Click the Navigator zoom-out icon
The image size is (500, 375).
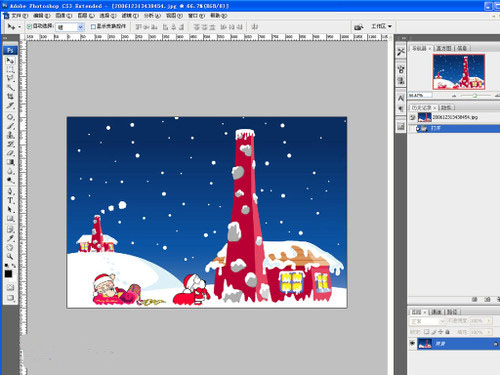(454, 96)
